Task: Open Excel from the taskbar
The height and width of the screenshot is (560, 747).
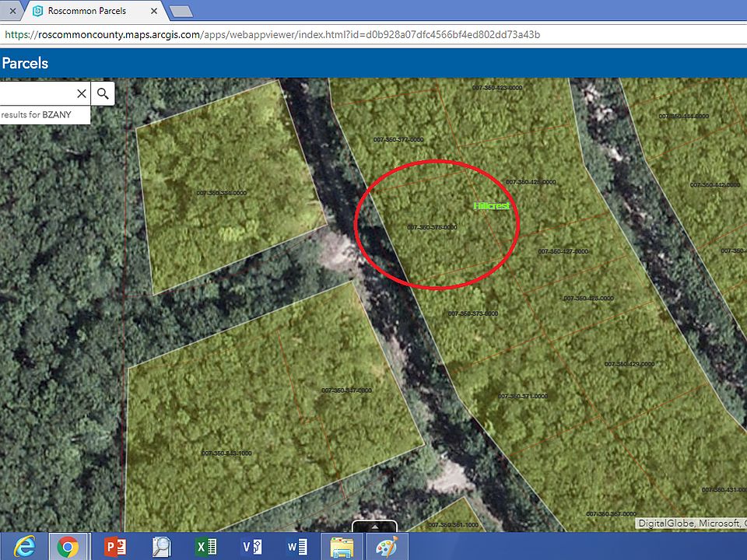Action: [206, 547]
